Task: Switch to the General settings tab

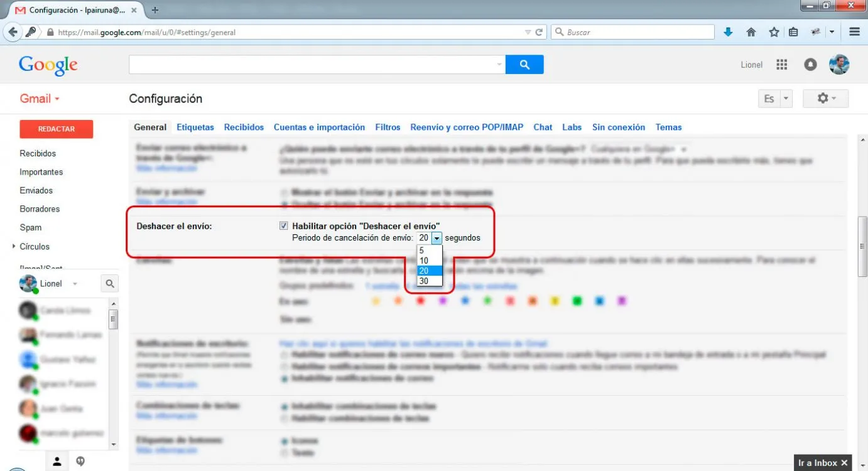Action: point(150,127)
